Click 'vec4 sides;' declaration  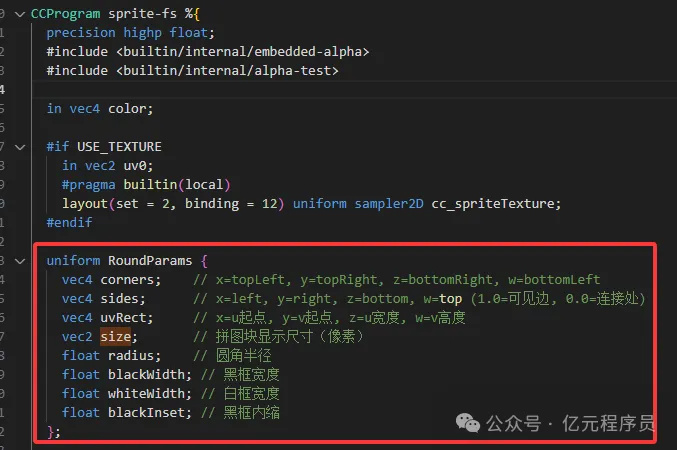pyautogui.click(x=104, y=299)
